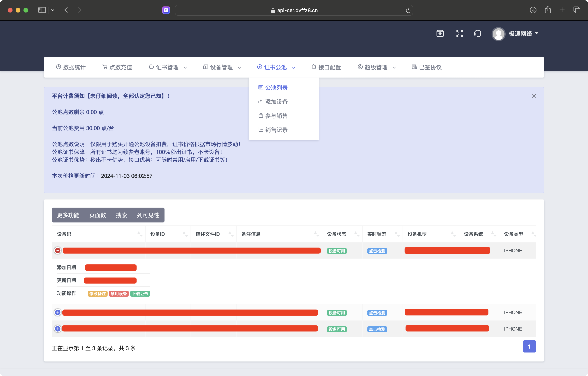Screen dimensions: 588x376
Task: Open the 极速网络 user dropdown
Action: pyautogui.click(x=523, y=33)
